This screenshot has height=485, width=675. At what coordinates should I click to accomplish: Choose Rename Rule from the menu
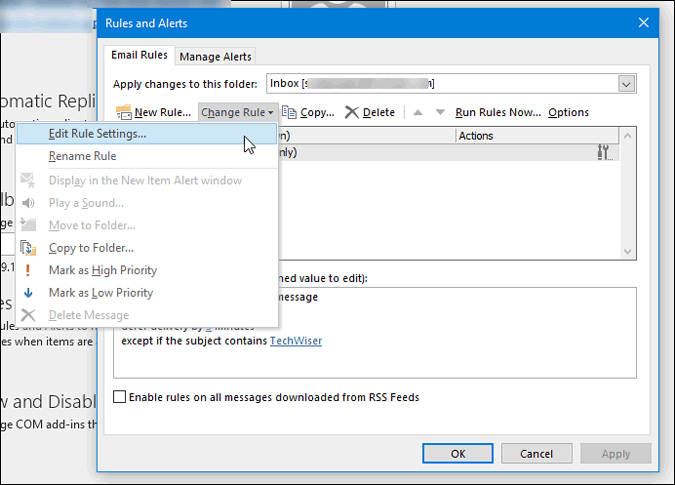coord(147,156)
